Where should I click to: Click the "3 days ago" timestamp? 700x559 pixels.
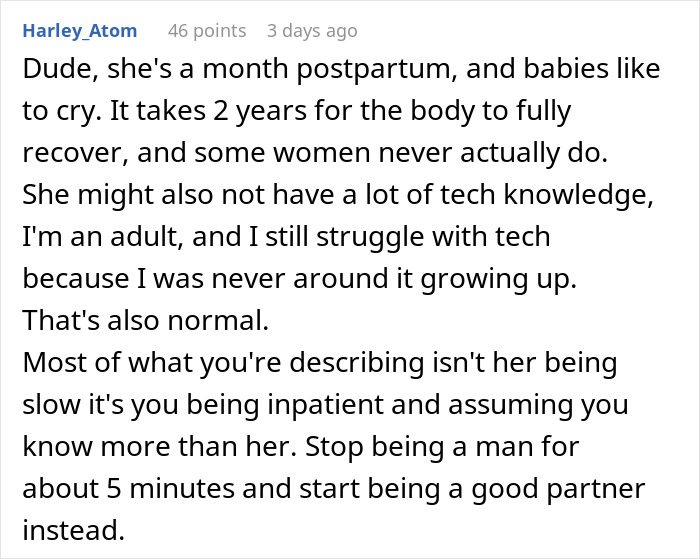click(311, 31)
